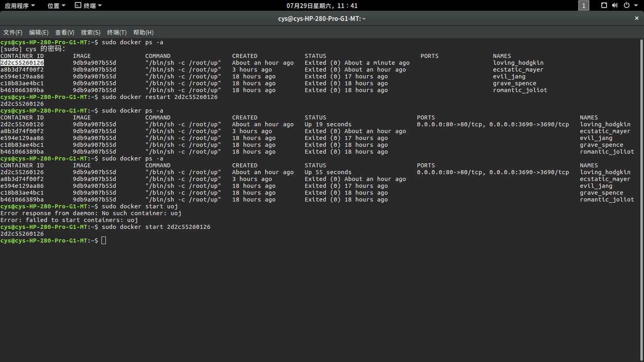Click evil_jang name in first listing

(509, 76)
